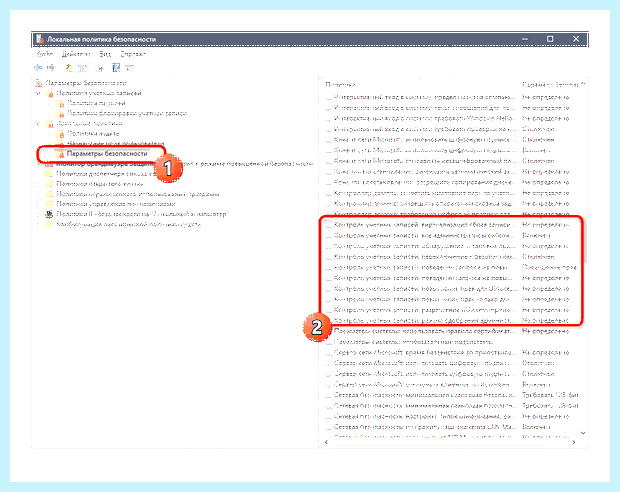Select Параметры системы: использовать правила сертификатов
Screen dimensions: 620x492
[x=453, y=331]
